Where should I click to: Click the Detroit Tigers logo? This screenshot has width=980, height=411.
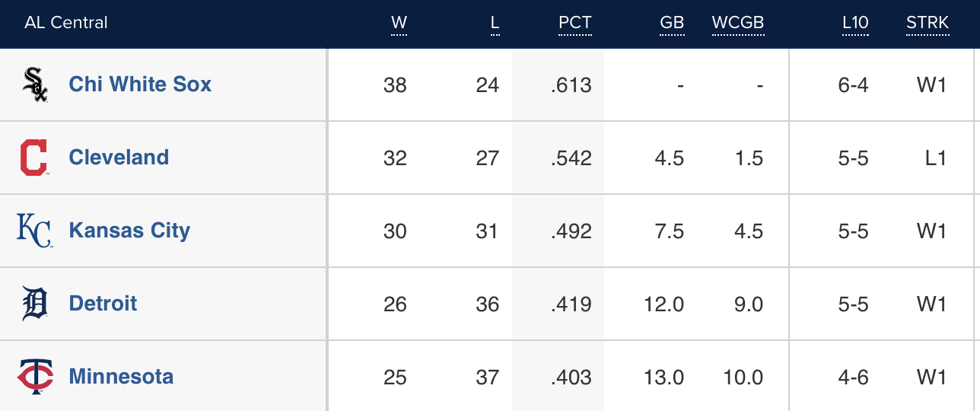34,304
